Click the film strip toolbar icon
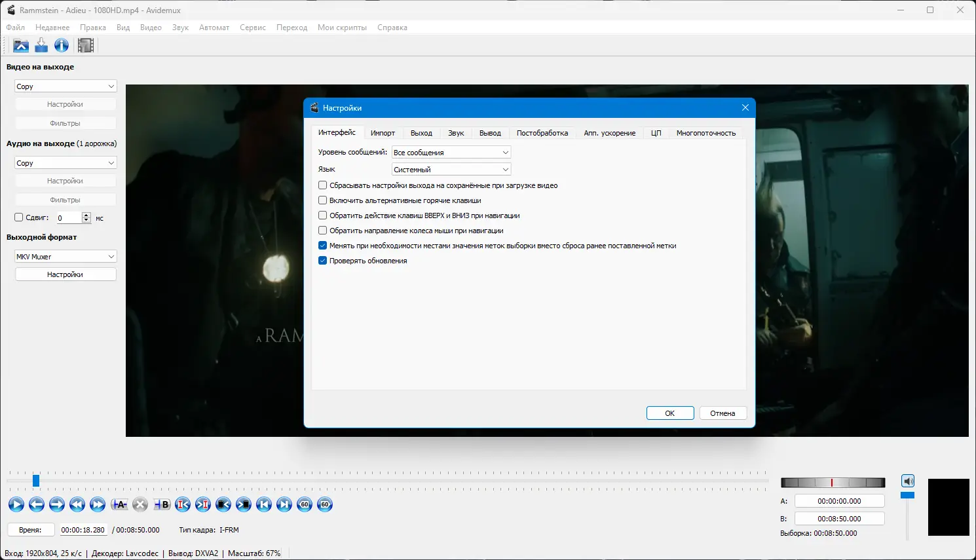This screenshot has height=560, width=976. coord(86,45)
